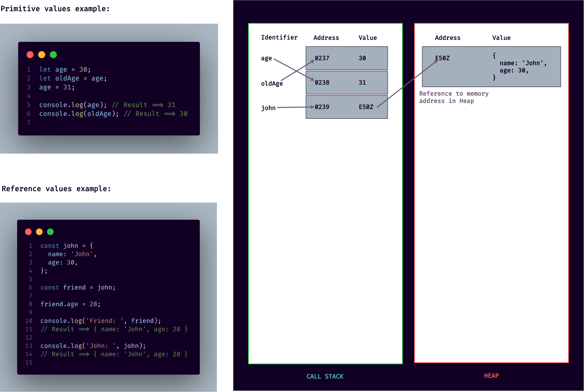Click the green dot in the reference code window
584x392 pixels.
[x=50, y=232]
